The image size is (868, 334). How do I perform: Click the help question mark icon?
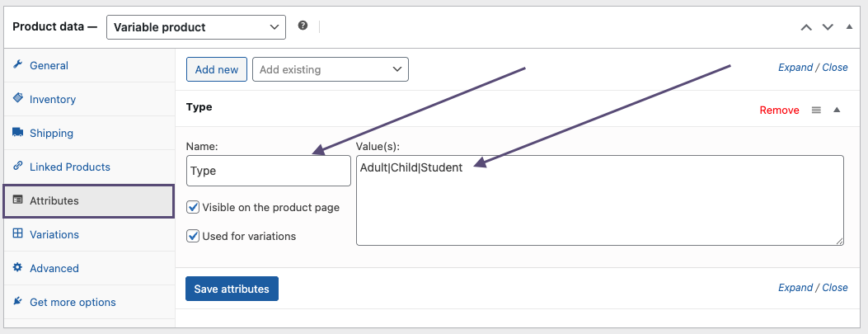[x=303, y=26]
